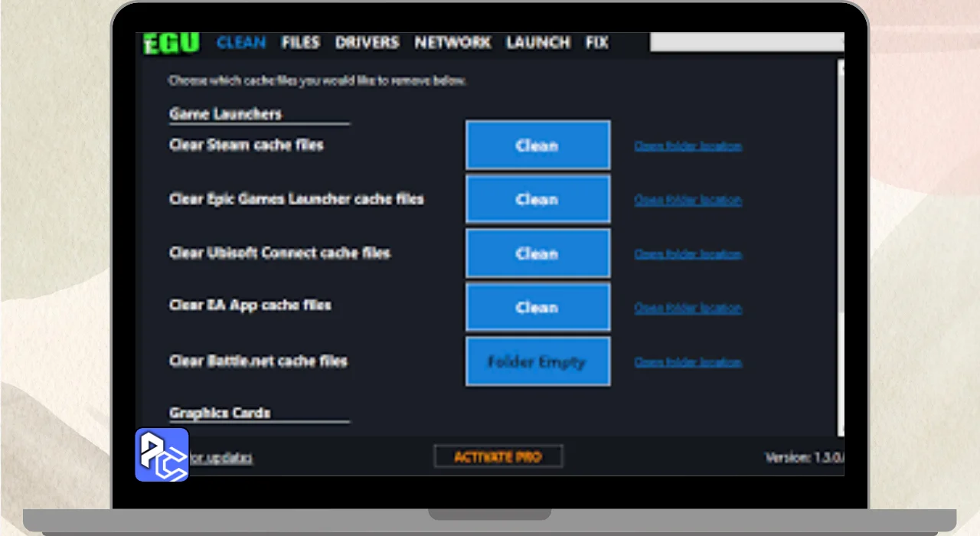Open the CLEAN tab
Image resolution: width=980 pixels, height=536 pixels.
pyautogui.click(x=241, y=43)
